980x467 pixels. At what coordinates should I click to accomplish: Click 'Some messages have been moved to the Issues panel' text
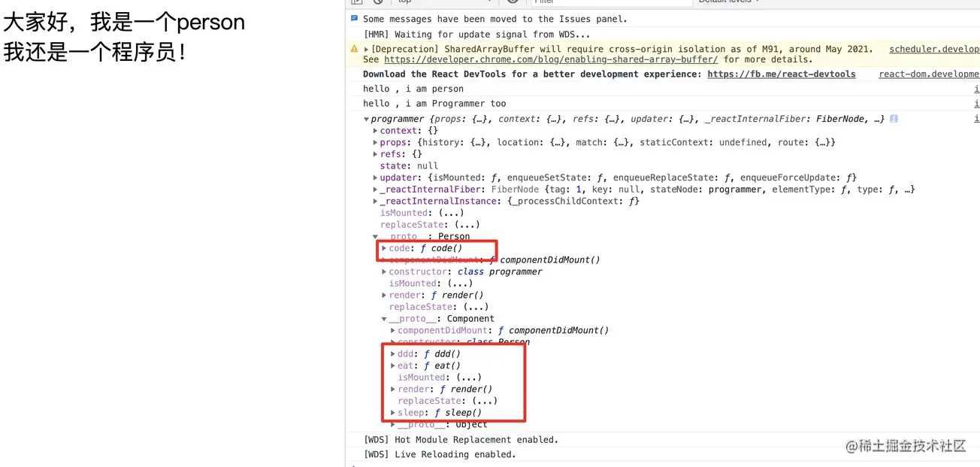(x=495, y=19)
